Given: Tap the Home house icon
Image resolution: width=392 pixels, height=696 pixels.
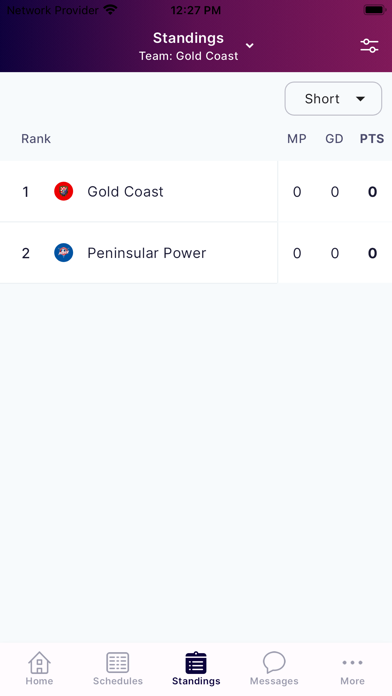Looking at the screenshot, I should pyautogui.click(x=40, y=663).
